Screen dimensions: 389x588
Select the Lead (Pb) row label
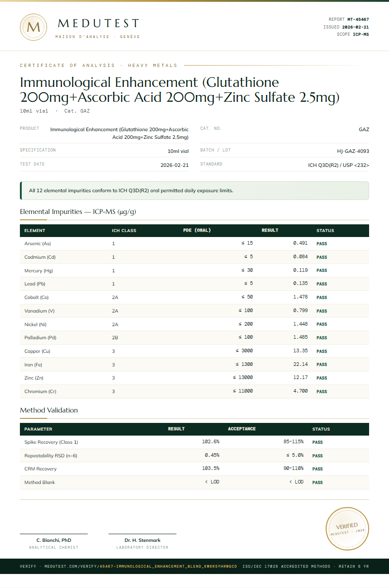(35, 284)
